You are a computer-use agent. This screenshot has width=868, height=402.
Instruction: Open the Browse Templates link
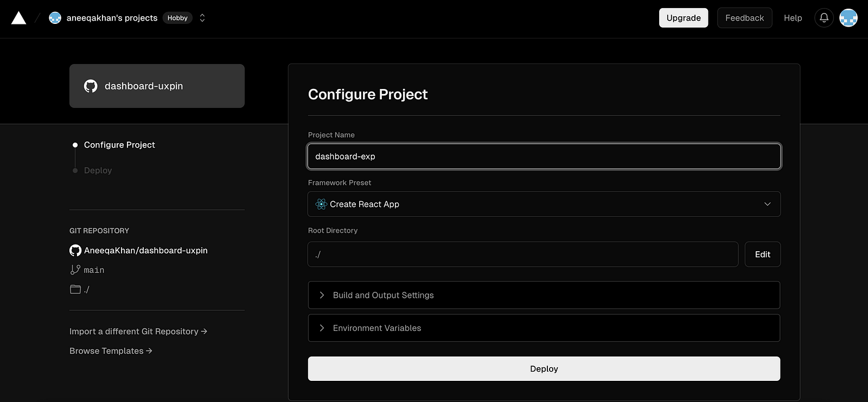tap(111, 351)
